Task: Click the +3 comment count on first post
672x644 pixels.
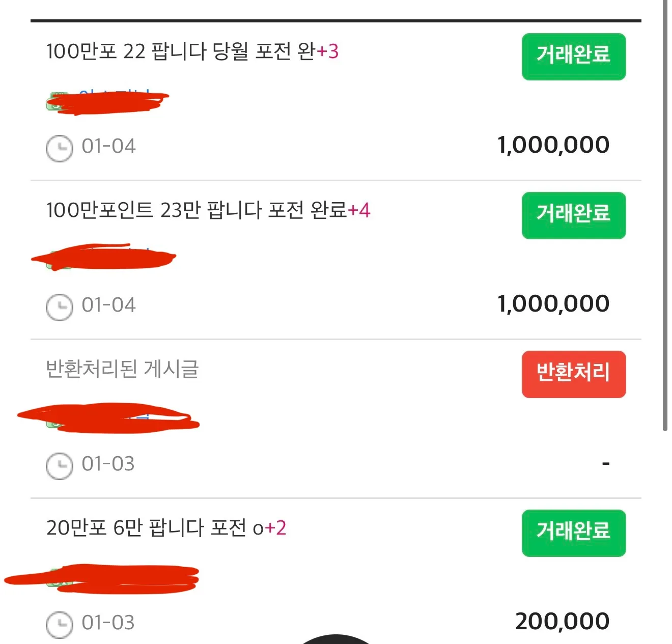Action: coord(327,51)
